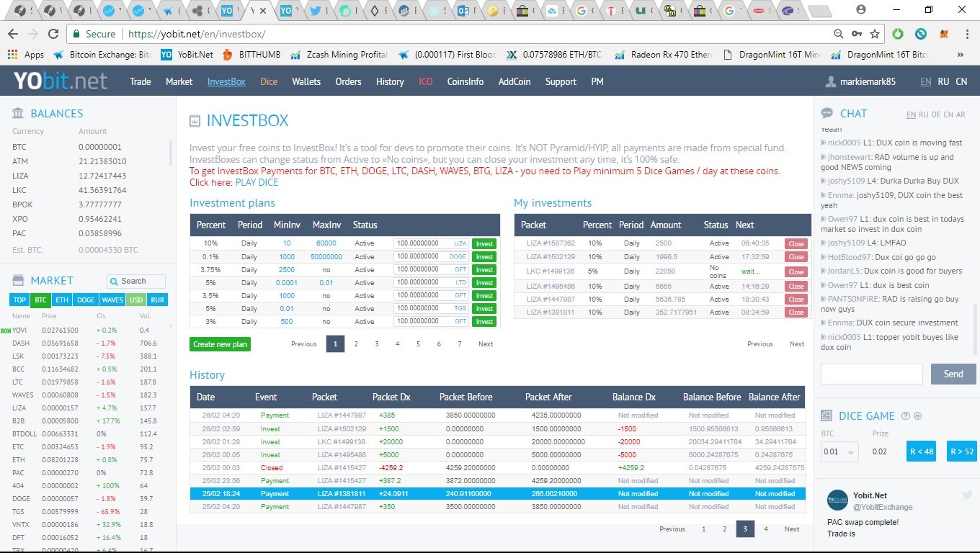Click the PLAY DICE link

(x=257, y=182)
